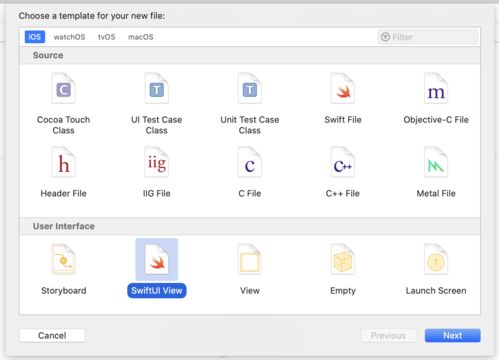Click the Previous button

(x=388, y=335)
